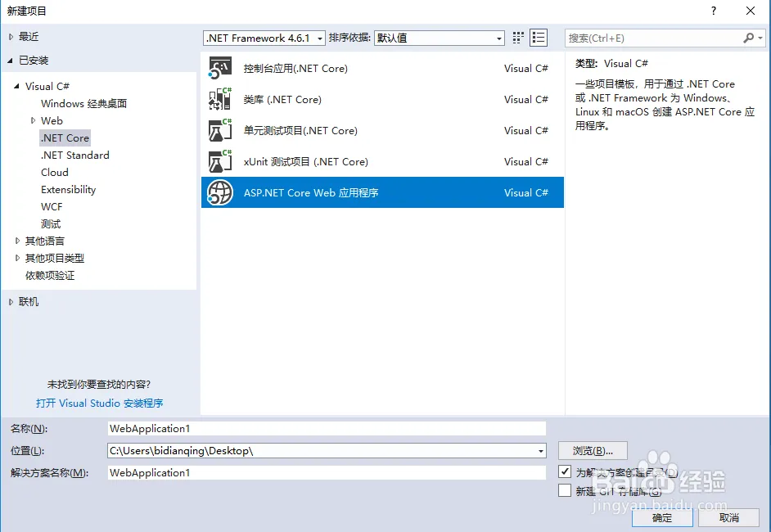Image resolution: width=771 pixels, height=532 pixels.
Task: Click the 位置 path text field
Action: (322, 451)
